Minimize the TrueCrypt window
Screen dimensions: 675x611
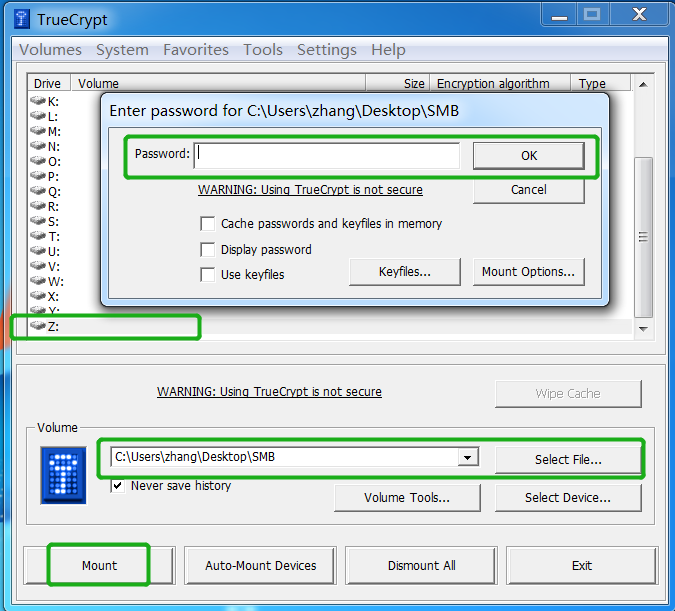pyautogui.click(x=559, y=16)
